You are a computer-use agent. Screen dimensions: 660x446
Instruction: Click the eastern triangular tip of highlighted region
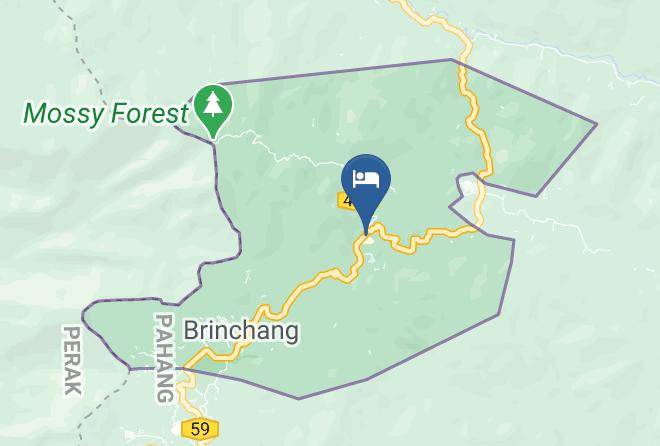tap(591, 124)
